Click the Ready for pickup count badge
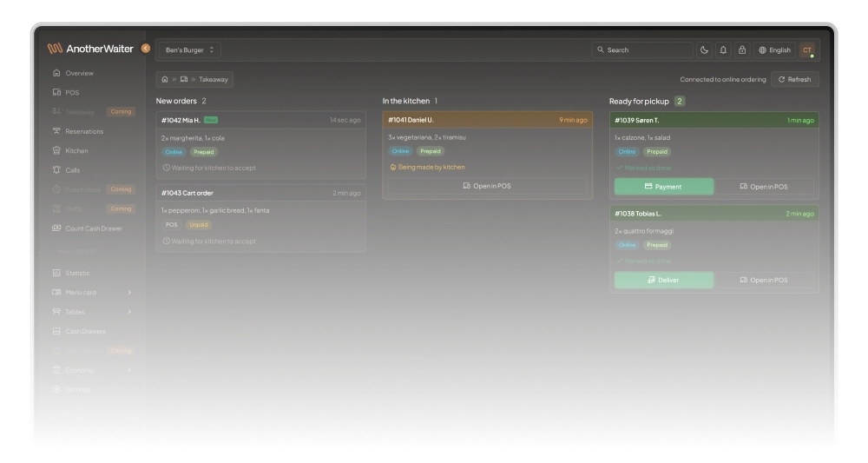Screen dimensions: 868x463 pyautogui.click(x=680, y=102)
